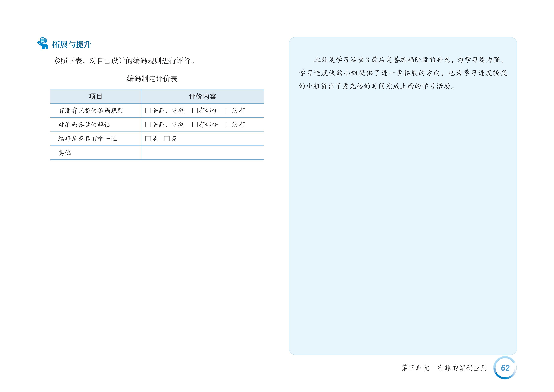The image size is (554, 392).
Task: Click the footer text 第三单元 有趣的编码应用
Action: click(x=444, y=368)
